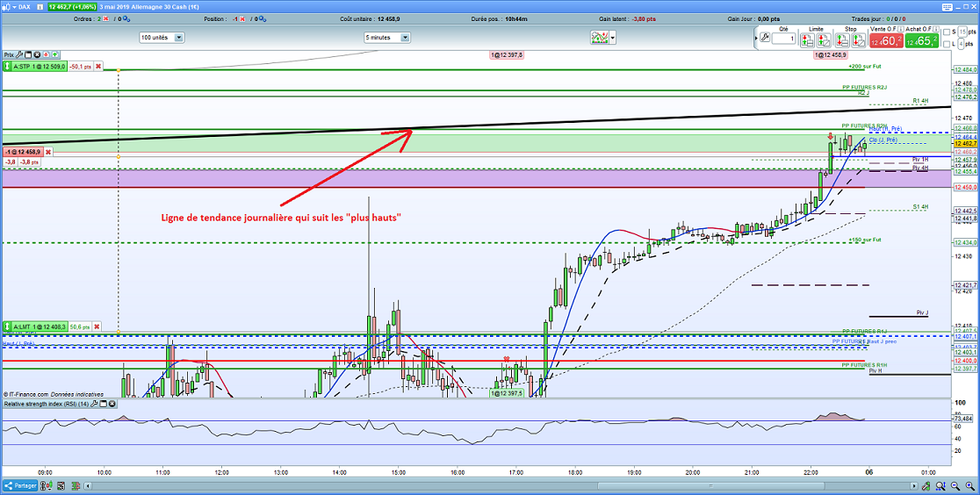The height and width of the screenshot is (495, 980).
Task: Click the S points value field
Action: click(x=962, y=32)
